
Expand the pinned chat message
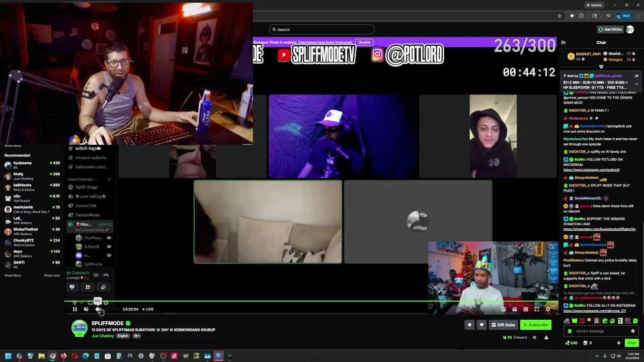[x=636, y=83]
